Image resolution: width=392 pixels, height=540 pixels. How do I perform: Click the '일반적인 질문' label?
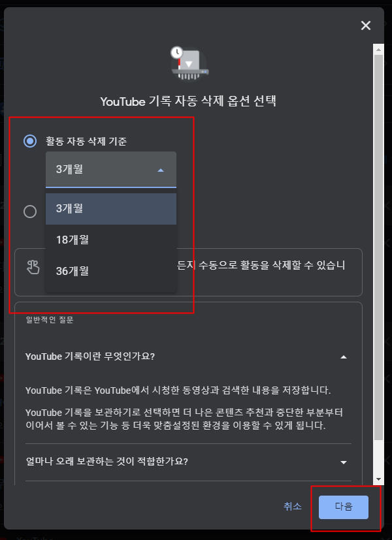click(x=50, y=320)
